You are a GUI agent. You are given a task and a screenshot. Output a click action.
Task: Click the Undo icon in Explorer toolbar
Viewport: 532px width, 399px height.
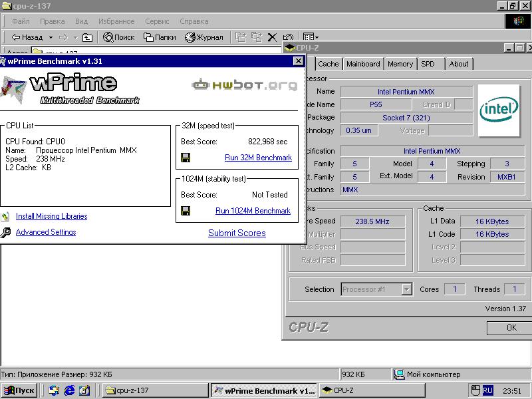(x=288, y=37)
